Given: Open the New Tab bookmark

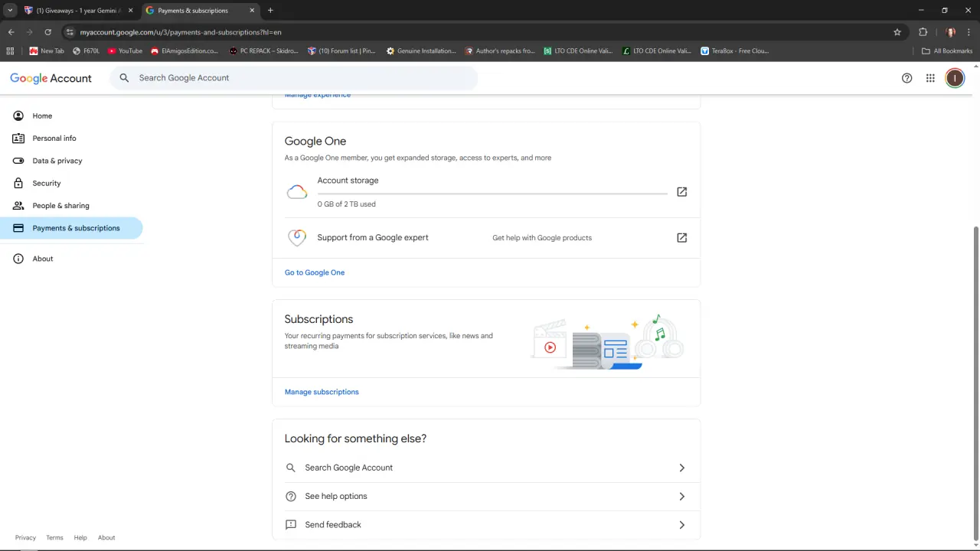Looking at the screenshot, I should pyautogui.click(x=47, y=51).
